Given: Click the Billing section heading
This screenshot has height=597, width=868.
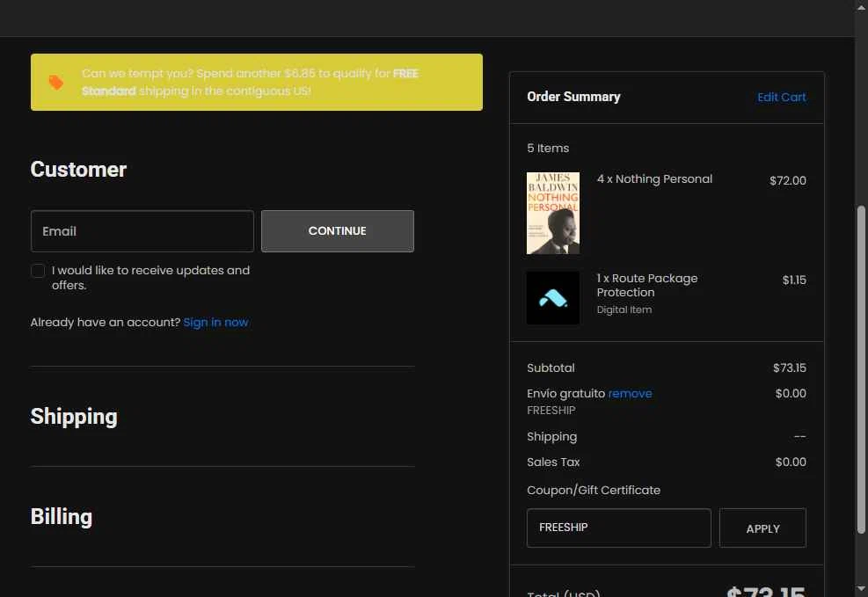Looking at the screenshot, I should (x=62, y=516).
